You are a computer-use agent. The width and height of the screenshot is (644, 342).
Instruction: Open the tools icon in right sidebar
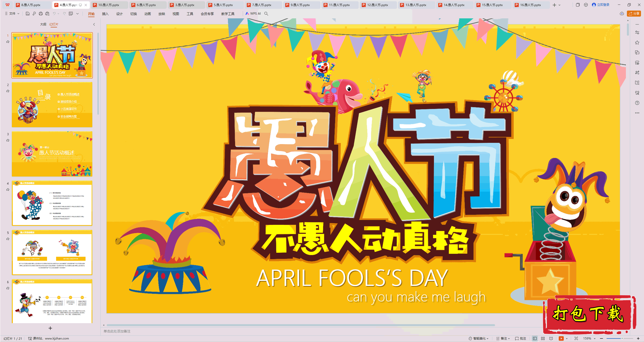click(x=637, y=73)
